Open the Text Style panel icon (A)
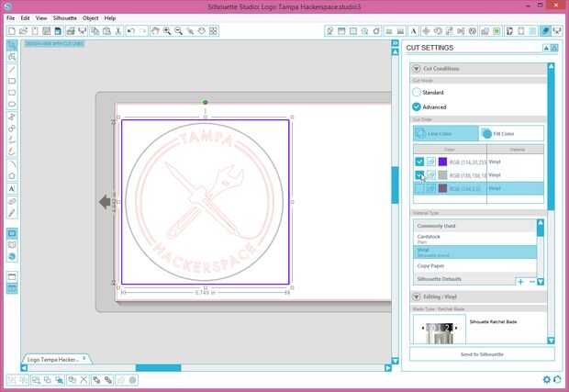This screenshot has width=569, height=392. (413, 31)
